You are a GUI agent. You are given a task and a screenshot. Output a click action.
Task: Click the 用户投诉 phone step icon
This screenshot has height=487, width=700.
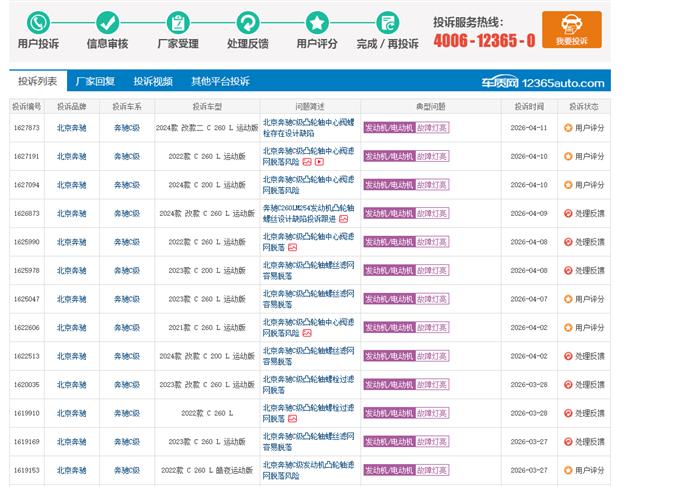point(38,22)
